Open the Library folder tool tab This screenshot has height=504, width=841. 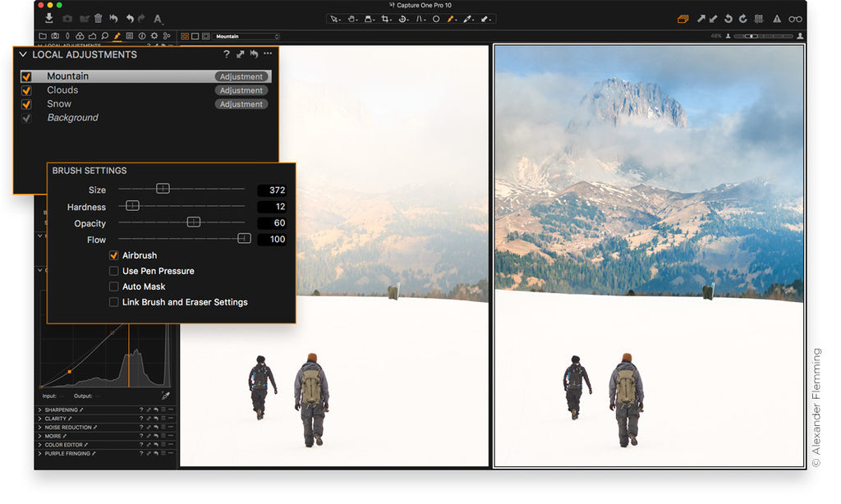(x=43, y=36)
